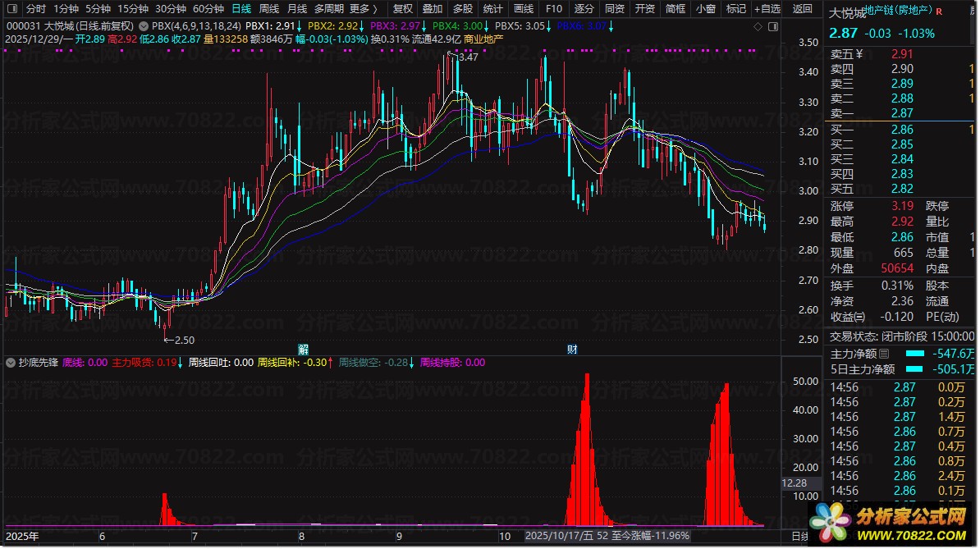Select 卖一 price 2.87
Viewport: 980px width, 549px height.
tap(902, 113)
